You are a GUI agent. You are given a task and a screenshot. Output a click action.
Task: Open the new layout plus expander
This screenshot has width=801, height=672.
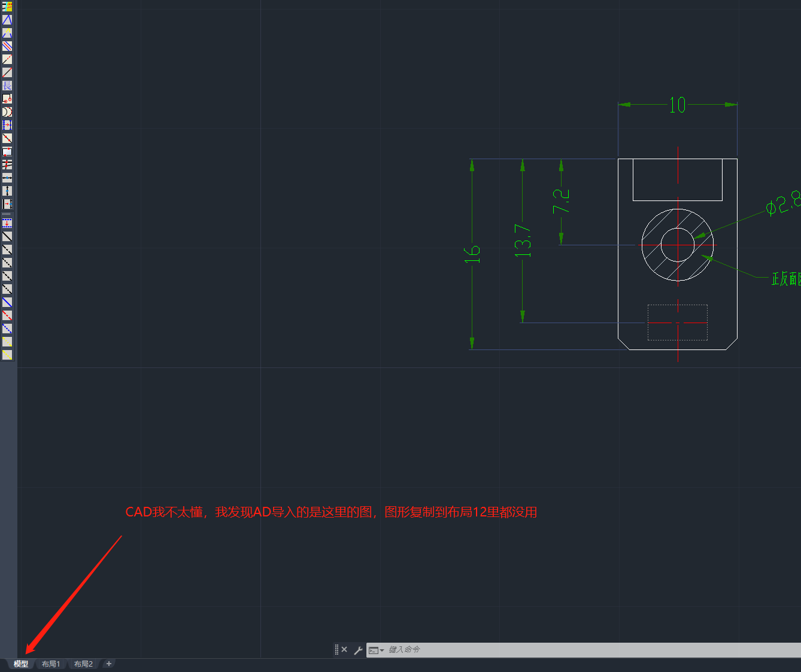(x=108, y=664)
